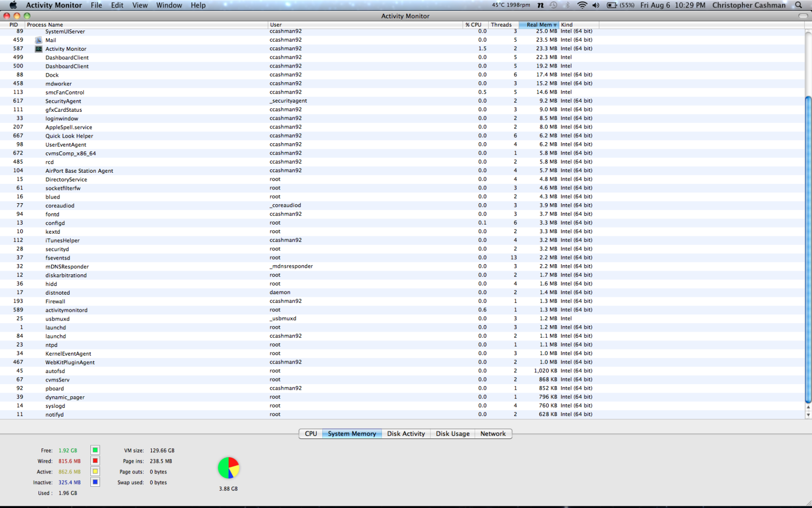This screenshot has height=508, width=812.
Task: Show the Disk Activity tab
Action: tap(406, 434)
